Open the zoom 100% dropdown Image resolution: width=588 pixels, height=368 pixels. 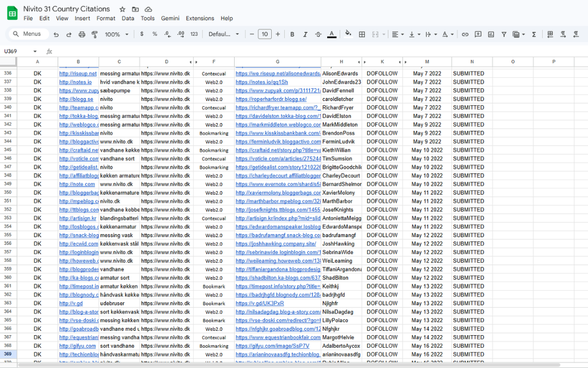tap(117, 34)
